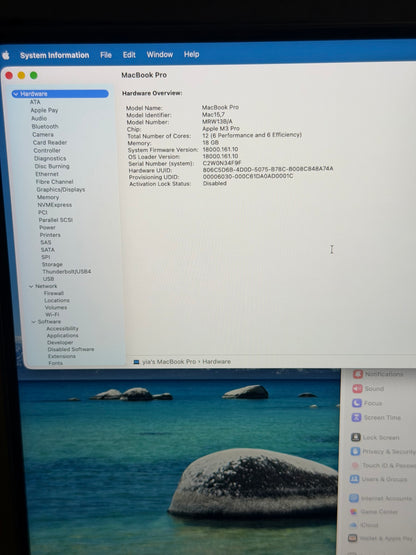Select USB in the sidebar
The height and width of the screenshot is (555, 416).
click(49, 279)
